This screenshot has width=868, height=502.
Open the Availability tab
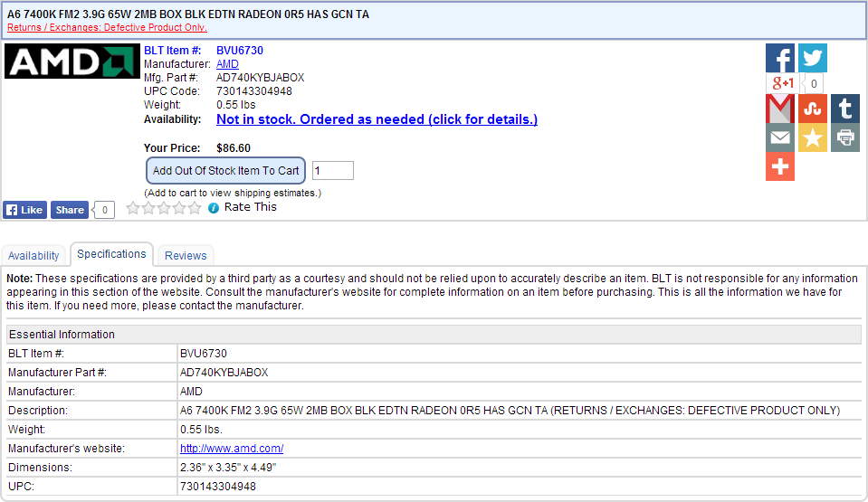click(33, 256)
